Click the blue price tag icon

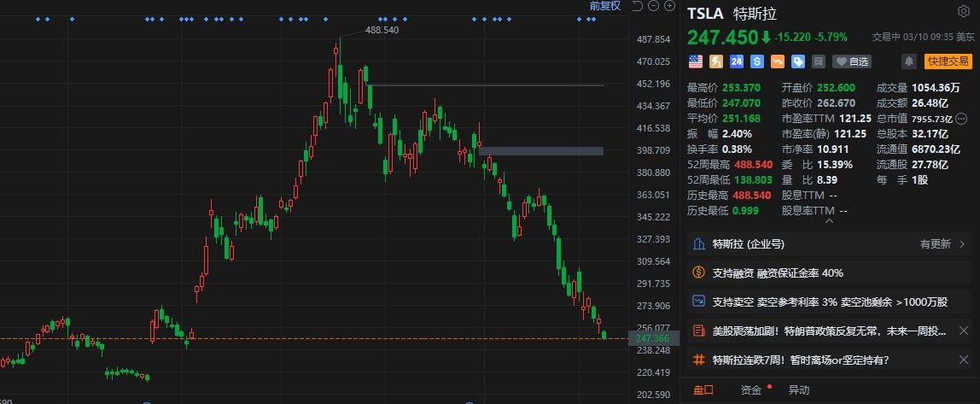pyautogui.click(x=797, y=61)
